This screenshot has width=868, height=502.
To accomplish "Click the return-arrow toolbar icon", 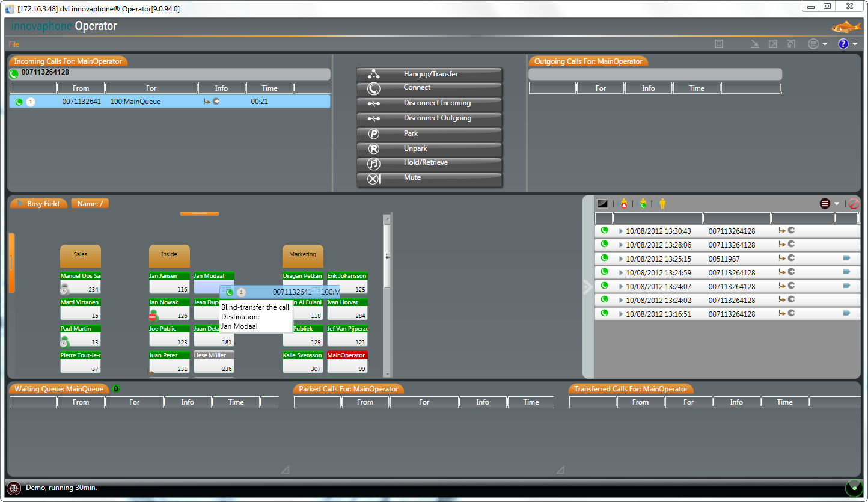I will pyautogui.click(x=792, y=44).
